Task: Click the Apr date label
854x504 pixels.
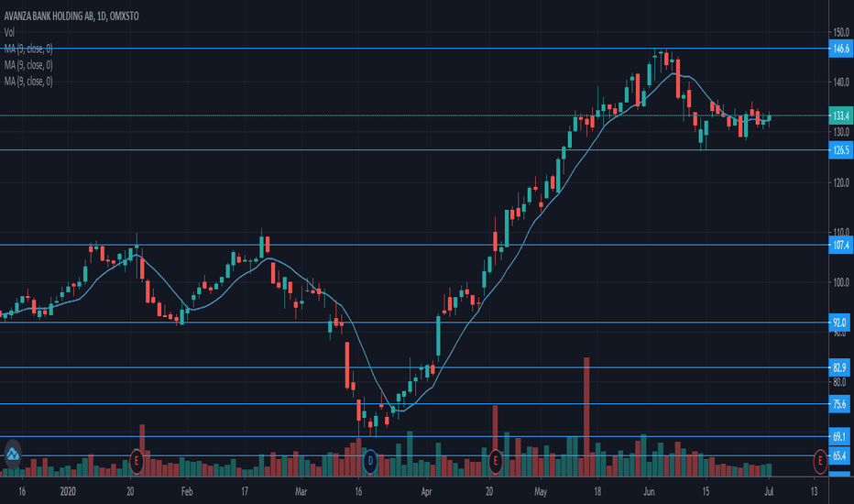Action: (426, 491)
